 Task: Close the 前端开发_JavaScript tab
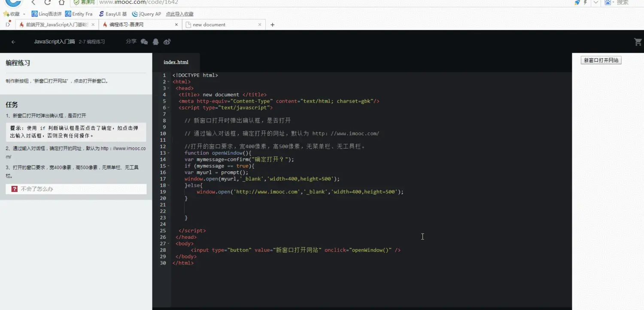point(93,25)
